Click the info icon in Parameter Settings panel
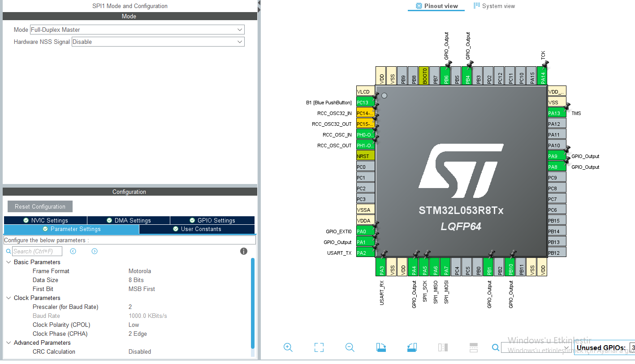 tap(243, 251)
